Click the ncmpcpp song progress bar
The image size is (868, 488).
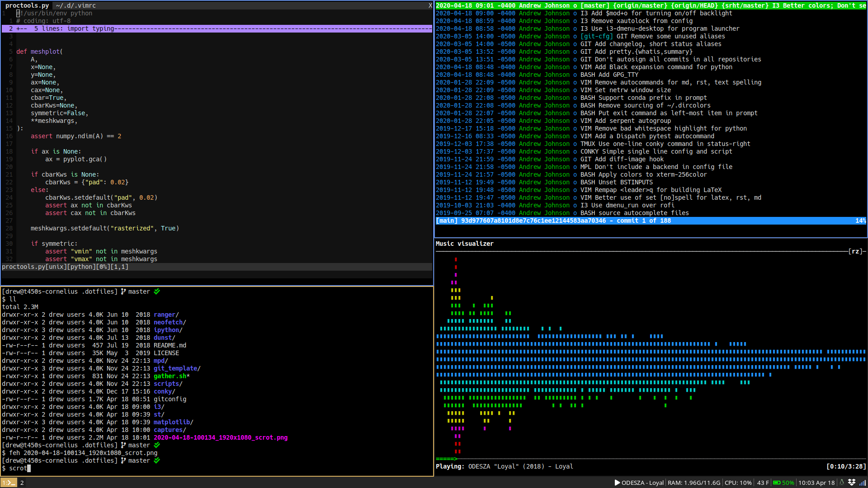pyautogui.click(x=651, y=459)
